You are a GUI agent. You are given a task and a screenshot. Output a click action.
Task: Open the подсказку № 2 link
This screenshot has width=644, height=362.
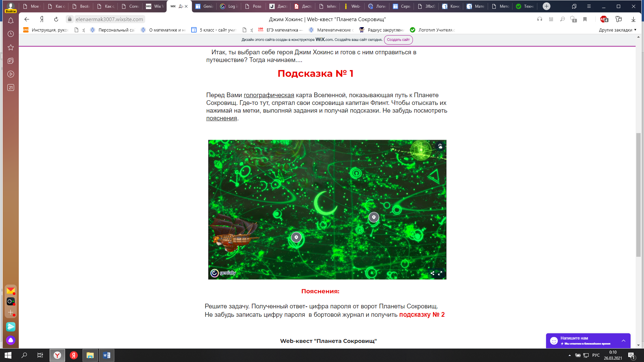[422, 315]
